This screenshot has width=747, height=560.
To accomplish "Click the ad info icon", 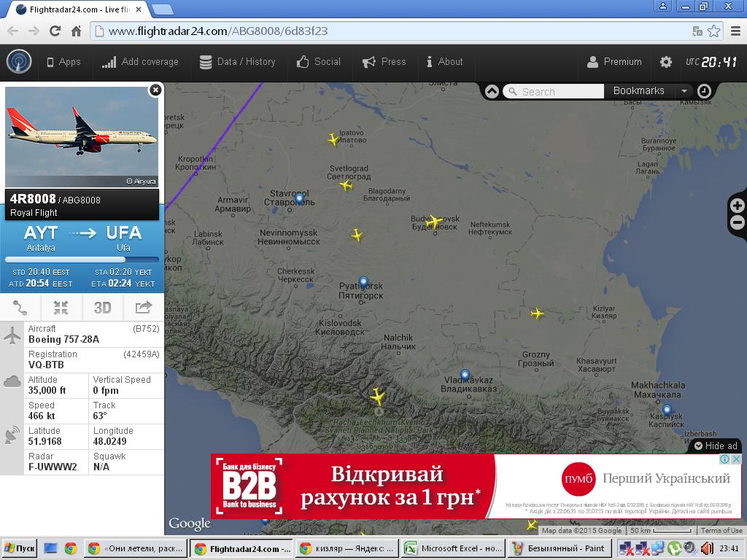I will click(724, 459).
